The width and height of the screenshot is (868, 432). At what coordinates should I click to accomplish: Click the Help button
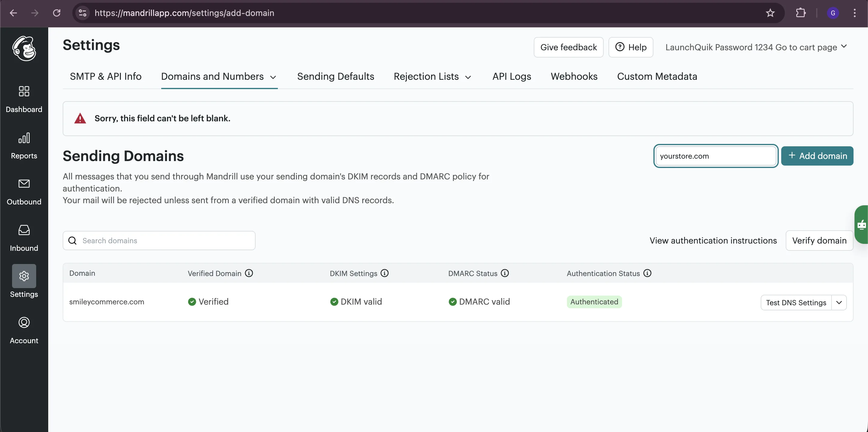(631, 47)
